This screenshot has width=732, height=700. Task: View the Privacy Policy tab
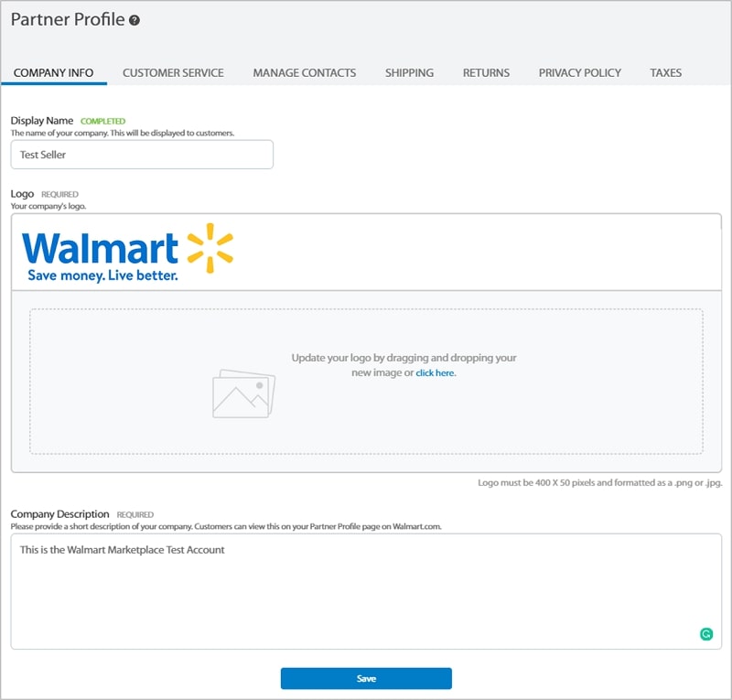click(580, 72)
